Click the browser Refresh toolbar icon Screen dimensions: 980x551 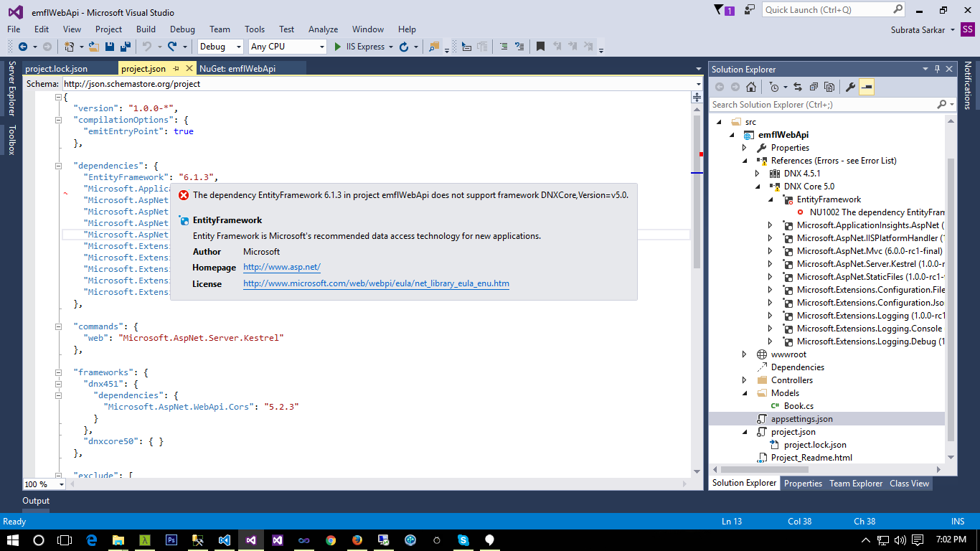[x=404, y=47]
